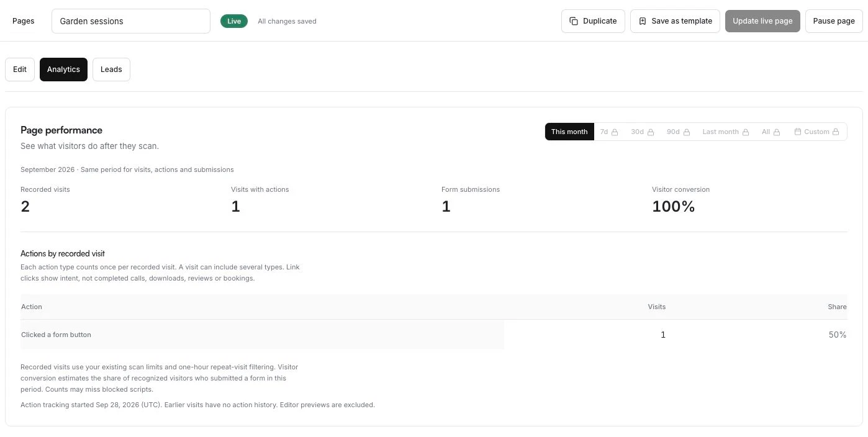Select the All time range

tap(771, 132)
